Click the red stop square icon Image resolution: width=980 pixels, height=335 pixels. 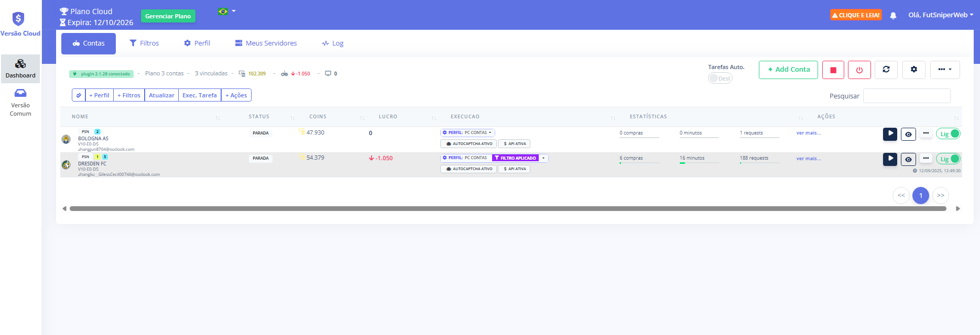(833, 70)
